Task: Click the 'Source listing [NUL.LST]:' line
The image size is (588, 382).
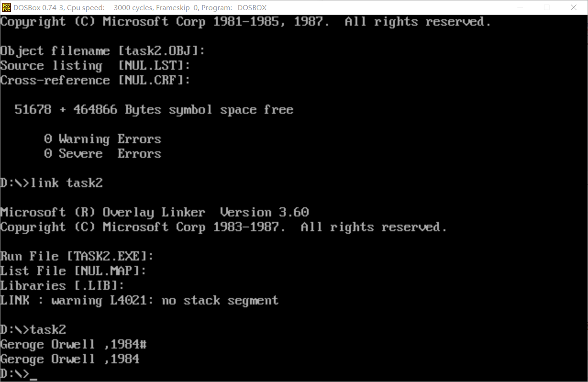Action: (95, 66)
